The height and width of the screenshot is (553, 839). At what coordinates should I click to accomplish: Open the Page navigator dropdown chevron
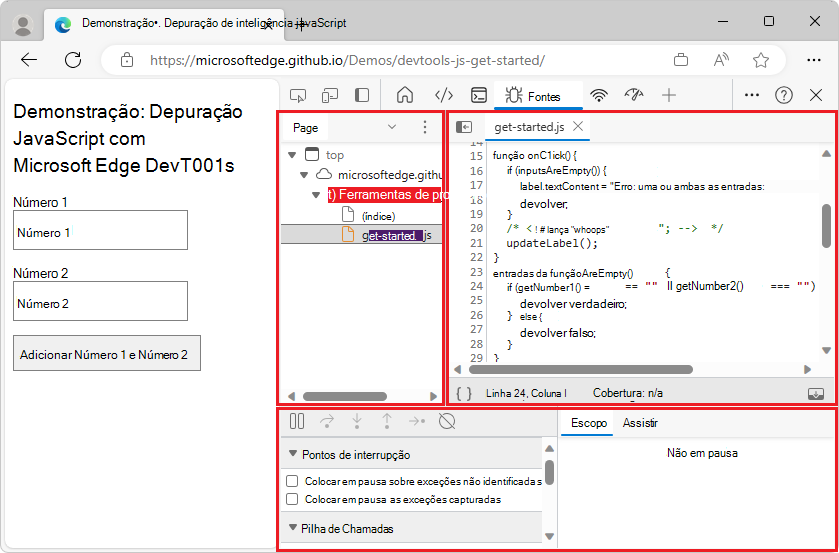tap(391, 128)
